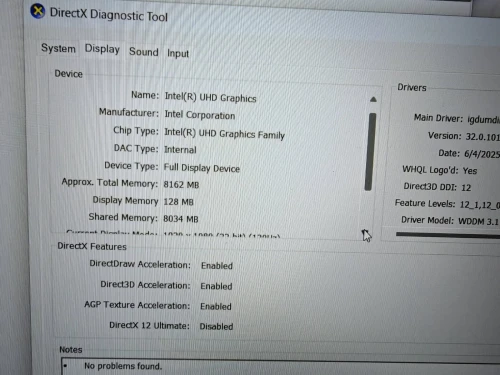500x375 pixels.
Task: Click the DAC Type 'Internal' value
Action: tap(180, 150)
